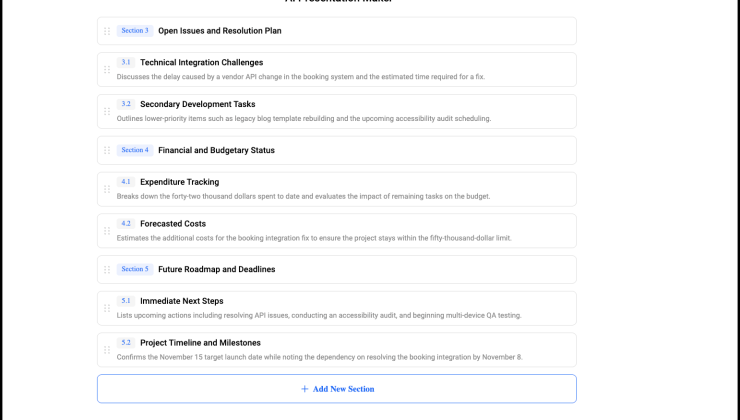Screen dimensions: 740x420
Task: Edit description mentioning November 15 launch date
Action: (x=320, y=357)
